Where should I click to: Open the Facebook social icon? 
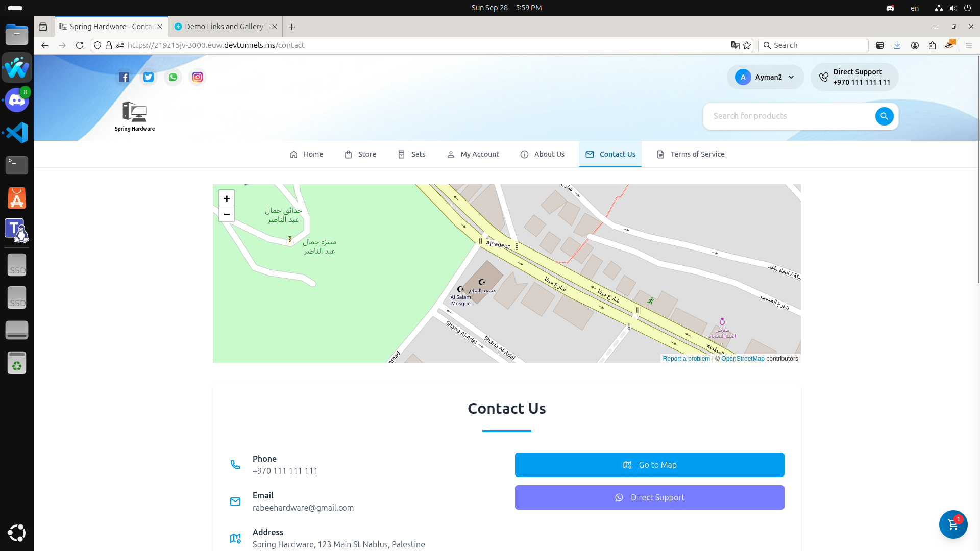coord(124,77)
